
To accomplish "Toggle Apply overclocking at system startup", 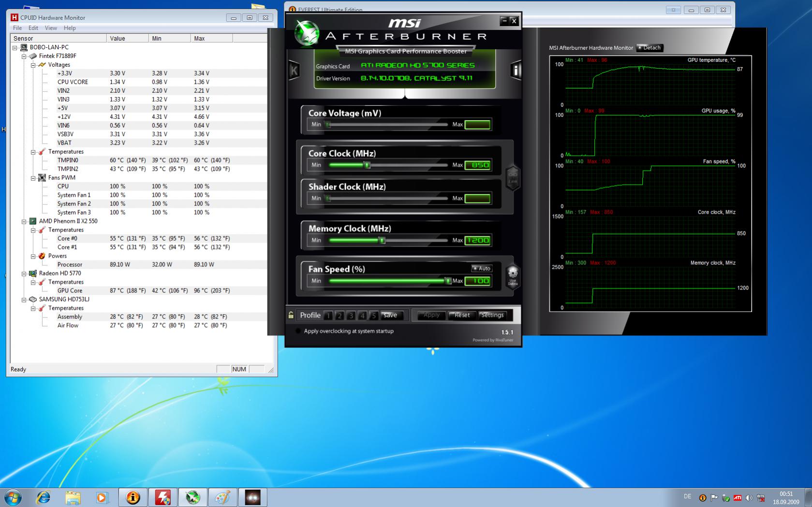I will coord(298,332).
